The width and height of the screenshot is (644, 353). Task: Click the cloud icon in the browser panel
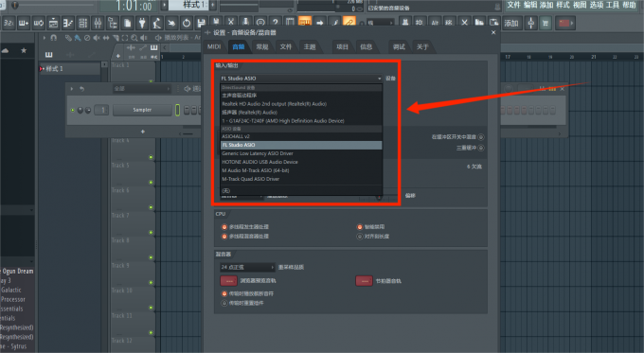(x=6, y=50)
